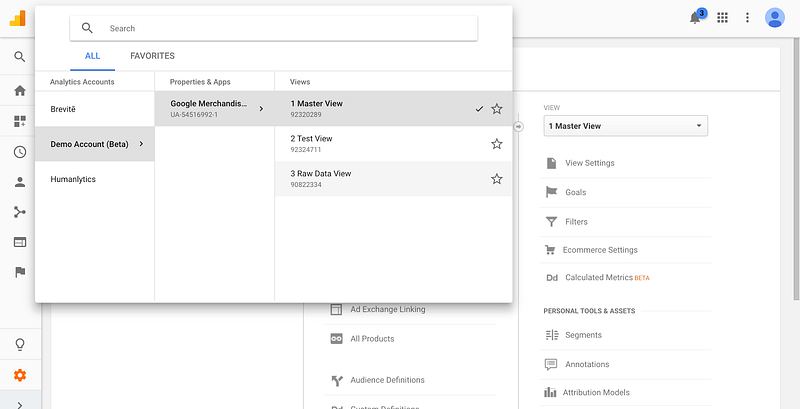Select the Brevitē account
Screen dimensions: 800x409
[x=94, y=109]
